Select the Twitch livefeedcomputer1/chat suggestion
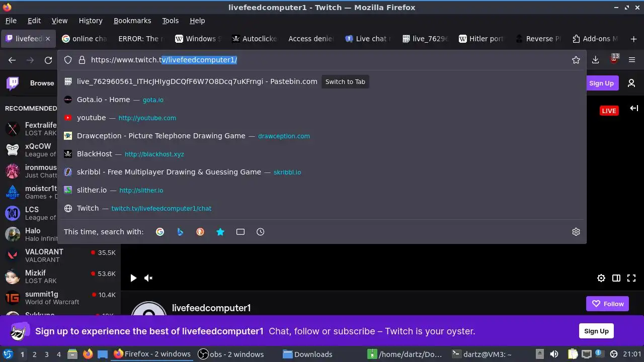The width and height of the screenshot is (644, 362). [322, 208]
